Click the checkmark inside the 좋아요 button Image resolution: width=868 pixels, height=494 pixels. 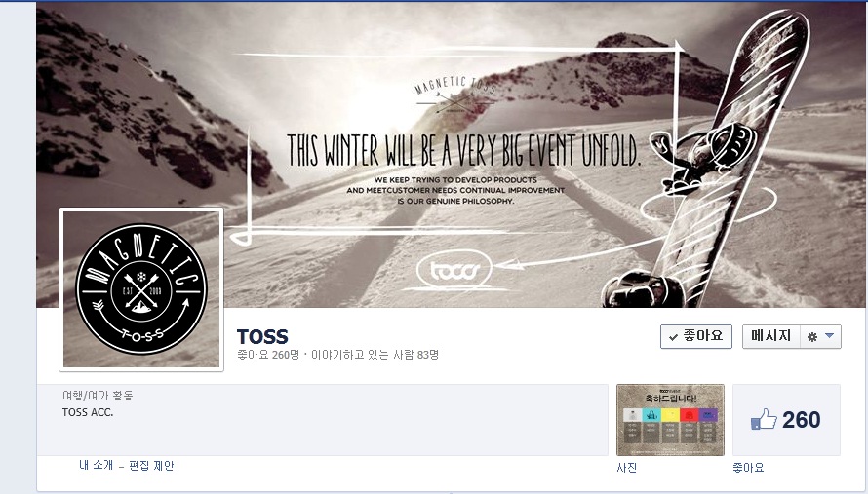(673, 337)
